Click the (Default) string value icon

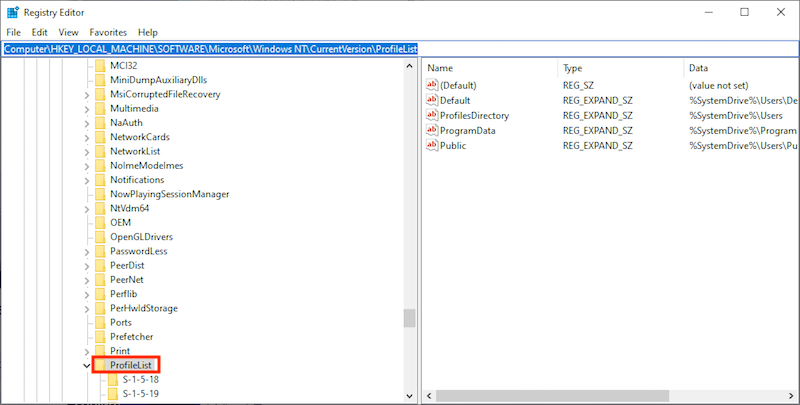[432, 85]
